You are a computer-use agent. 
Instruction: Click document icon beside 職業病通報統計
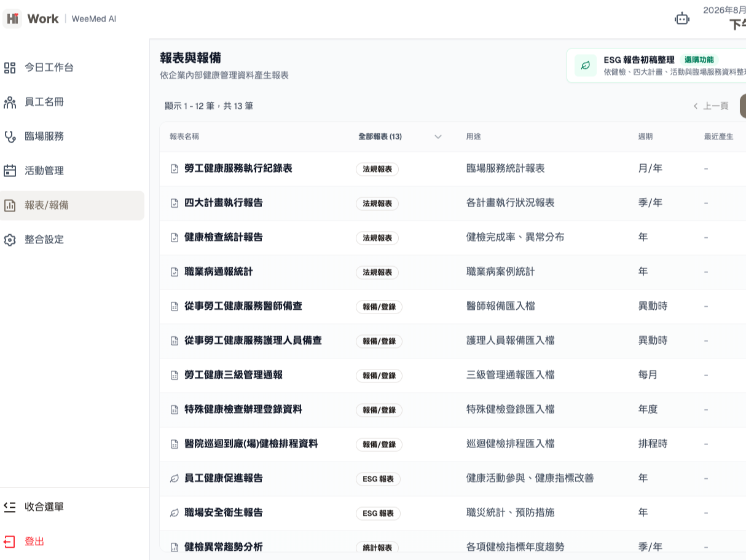tap(174, 272)
